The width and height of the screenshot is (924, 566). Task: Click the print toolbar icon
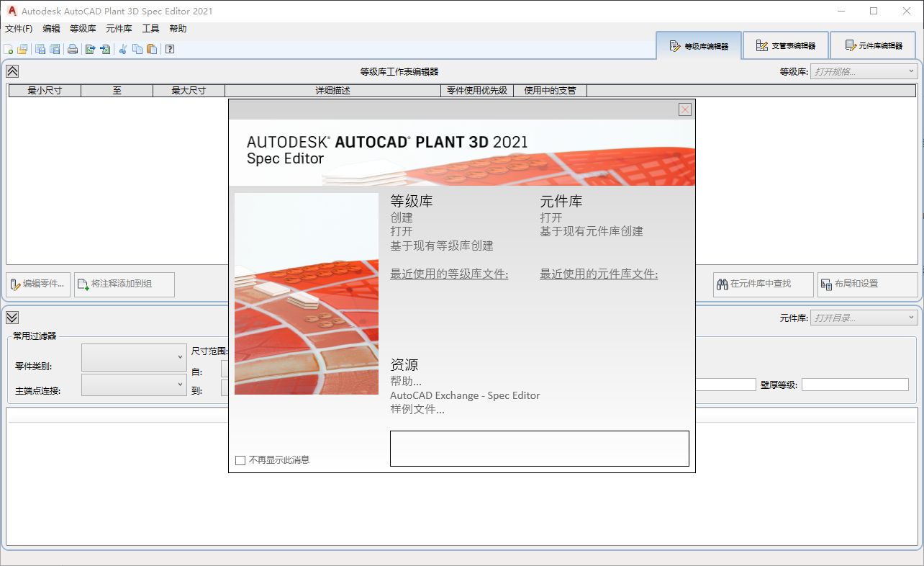pos(72,49)
